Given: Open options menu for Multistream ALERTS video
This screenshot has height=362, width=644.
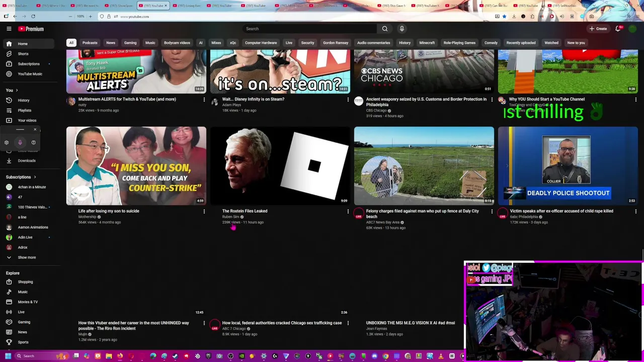Looking at the screenshot, I should click(x=204, y=100).
